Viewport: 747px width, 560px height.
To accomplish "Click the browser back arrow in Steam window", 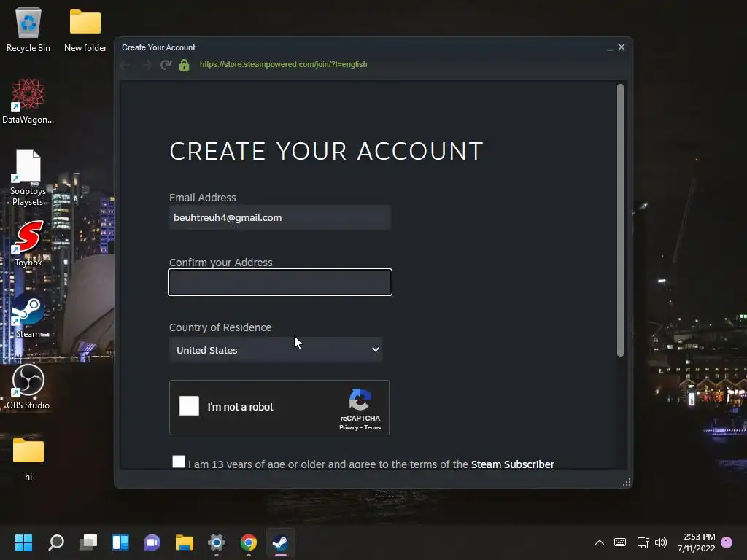I will (x=125, y=65).
